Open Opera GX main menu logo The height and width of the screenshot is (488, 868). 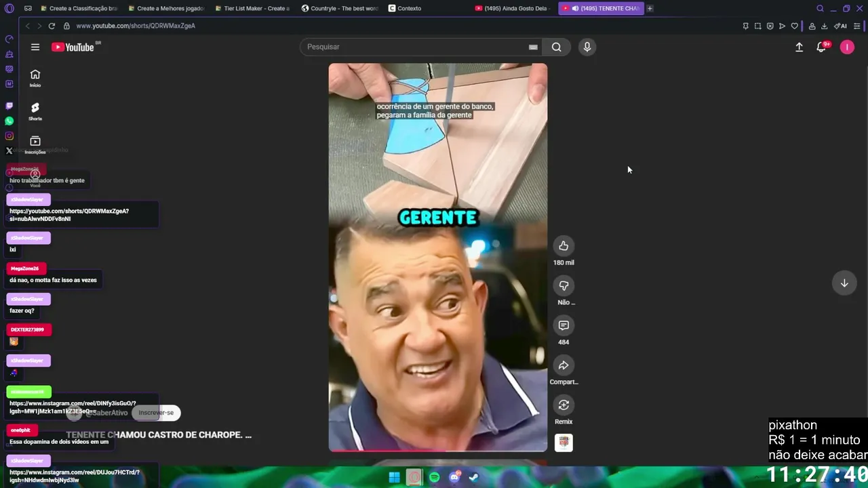[9, 8]
